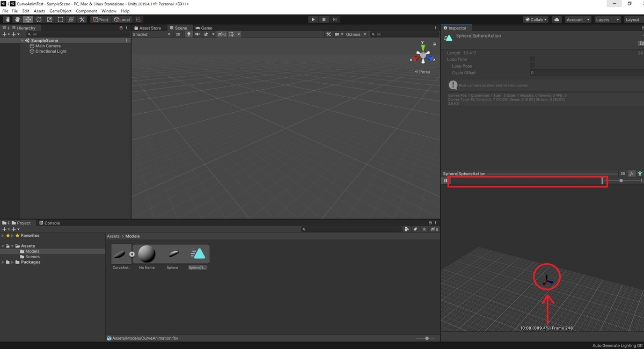The image size is (644, 349).
Task: Click the Scene view search field
Action: point(404,34)
